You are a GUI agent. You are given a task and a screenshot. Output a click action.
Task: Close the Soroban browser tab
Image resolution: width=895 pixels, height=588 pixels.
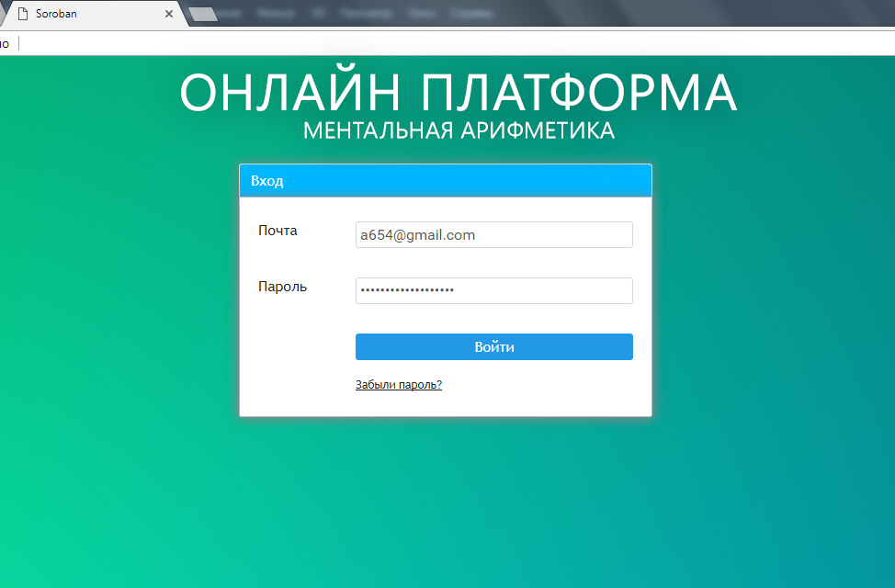(168, 14)
